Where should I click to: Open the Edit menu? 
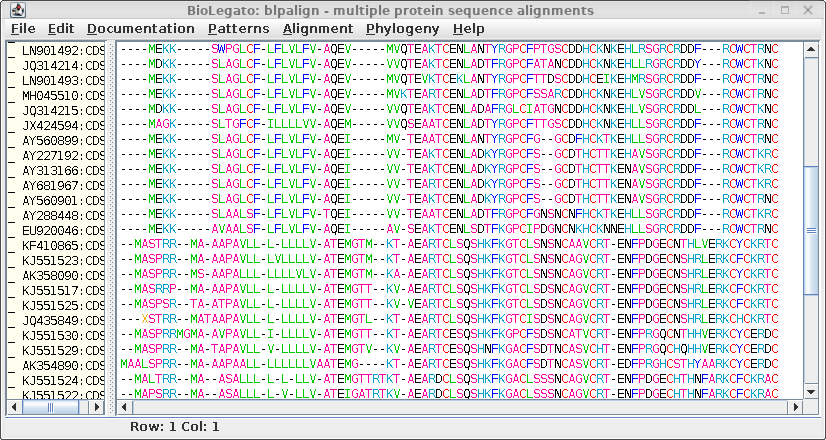tap(61, 29)
